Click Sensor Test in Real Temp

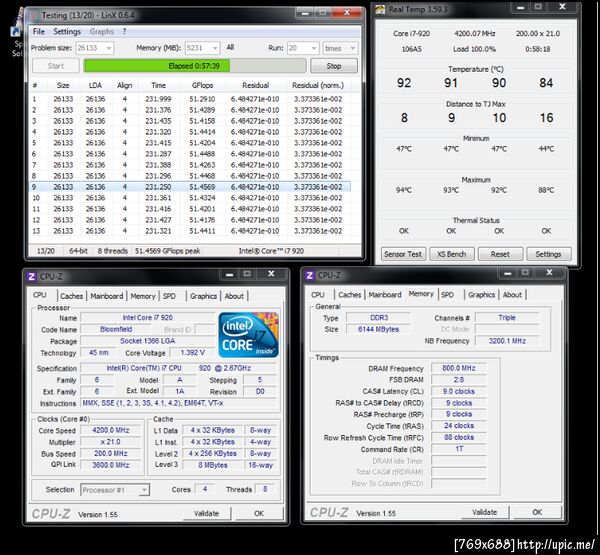point(403,254)
